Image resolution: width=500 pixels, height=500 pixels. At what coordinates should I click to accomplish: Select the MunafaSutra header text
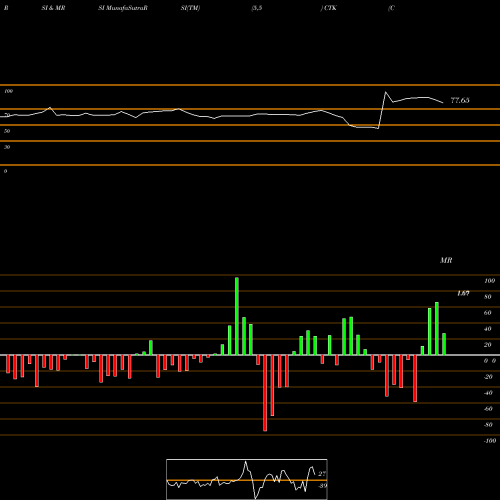tap(123, 8)
